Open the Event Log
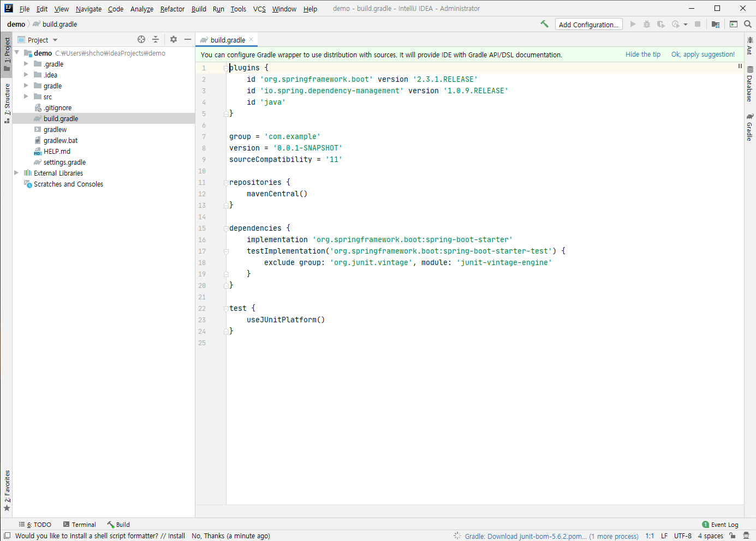756x541 pixels. pyautogui.click(x=720, y=525)
